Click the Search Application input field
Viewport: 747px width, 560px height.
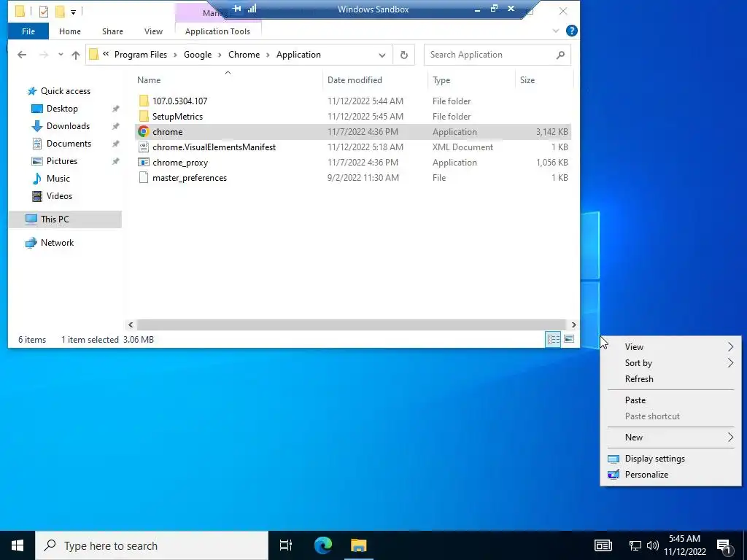pyautogui.click(x=491, y=55)
